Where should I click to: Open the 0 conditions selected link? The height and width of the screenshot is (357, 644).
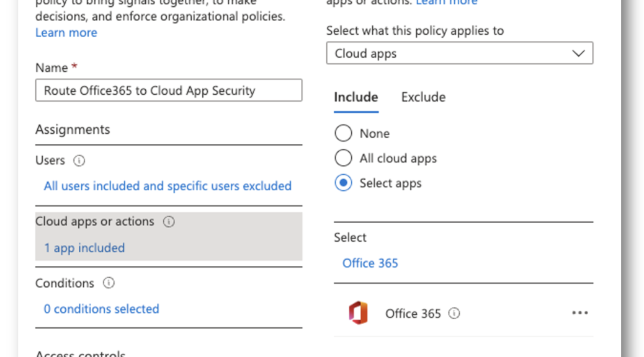[x=101, y=309]
